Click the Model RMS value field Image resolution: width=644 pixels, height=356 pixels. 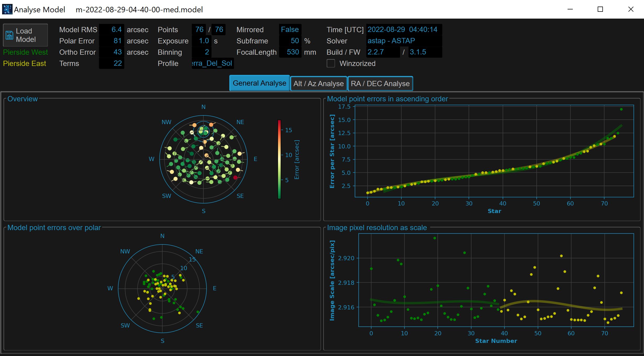(x=112, y=29)
